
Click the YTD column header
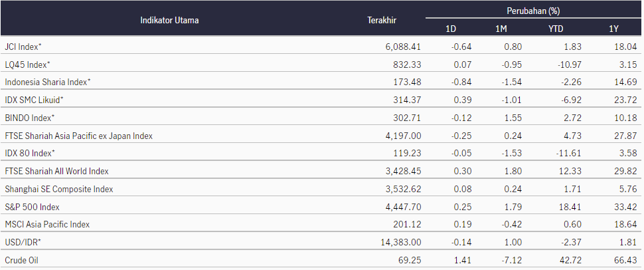pos(556,29)
